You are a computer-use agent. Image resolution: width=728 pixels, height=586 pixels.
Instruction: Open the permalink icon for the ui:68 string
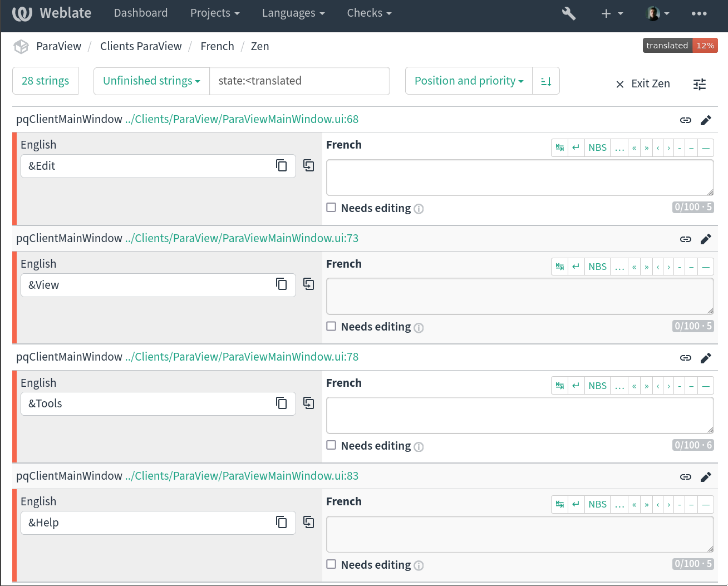(686, 120)
